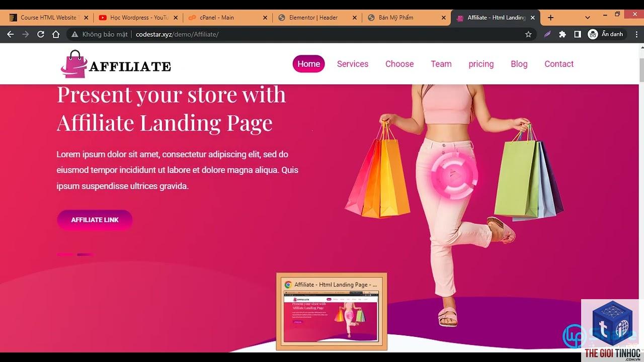Click the AFFILIATE shopping bag logo
Screen dimensions: 644x362
click(116, 64)
